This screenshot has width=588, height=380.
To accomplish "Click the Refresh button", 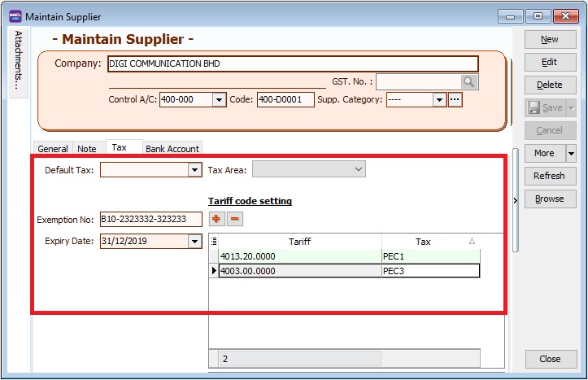I will [x=550, y=176].
